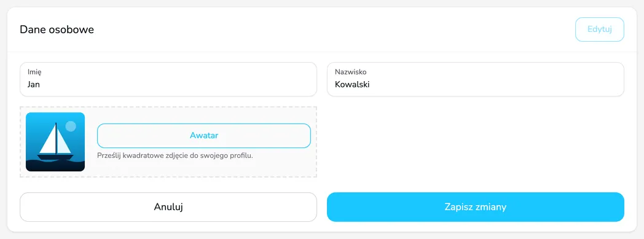Click the empty area right of the avatar zone
The width and height of the screenshot is (644, 239).
click(476, 142)
